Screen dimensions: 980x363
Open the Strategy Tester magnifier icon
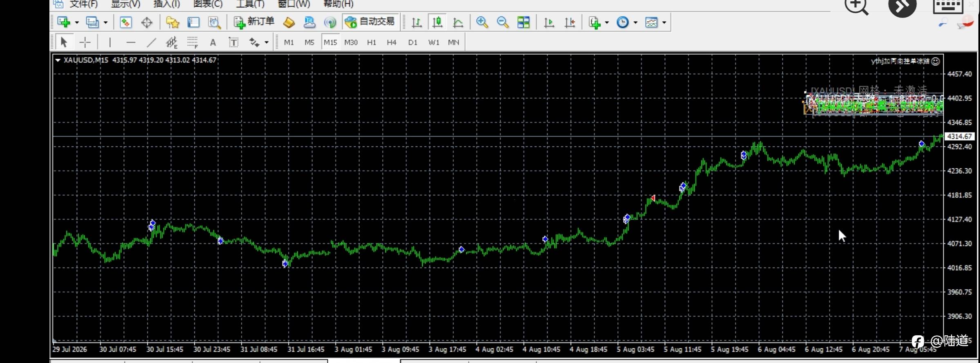214,22
